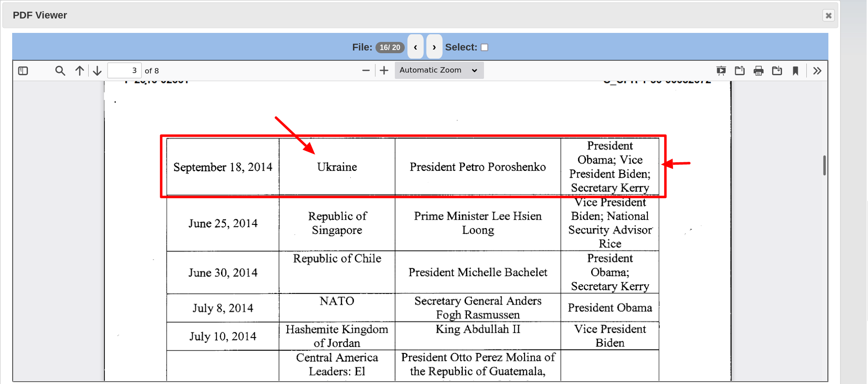Go to next page with down arrow
Screen dimensions: 868x384
pyautogui.click(x=97, y=71)
